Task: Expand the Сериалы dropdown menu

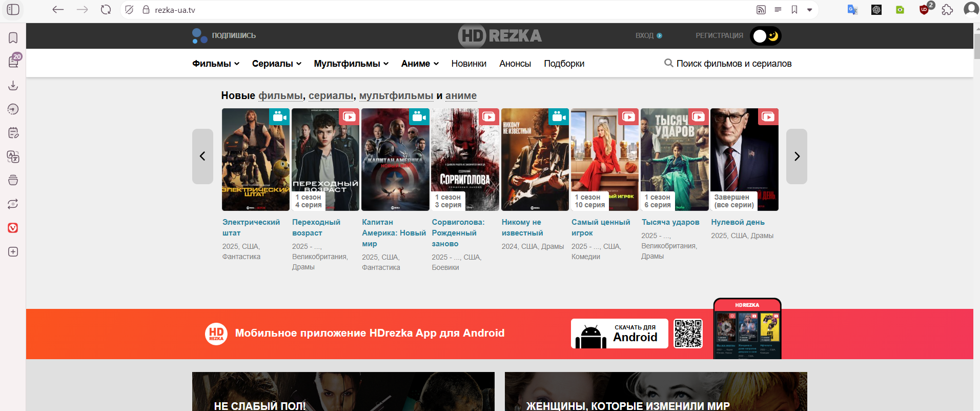Action: click(276, 64)
